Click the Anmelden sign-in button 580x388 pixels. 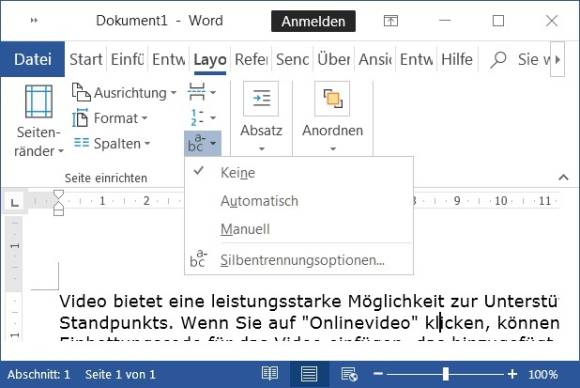313,21
